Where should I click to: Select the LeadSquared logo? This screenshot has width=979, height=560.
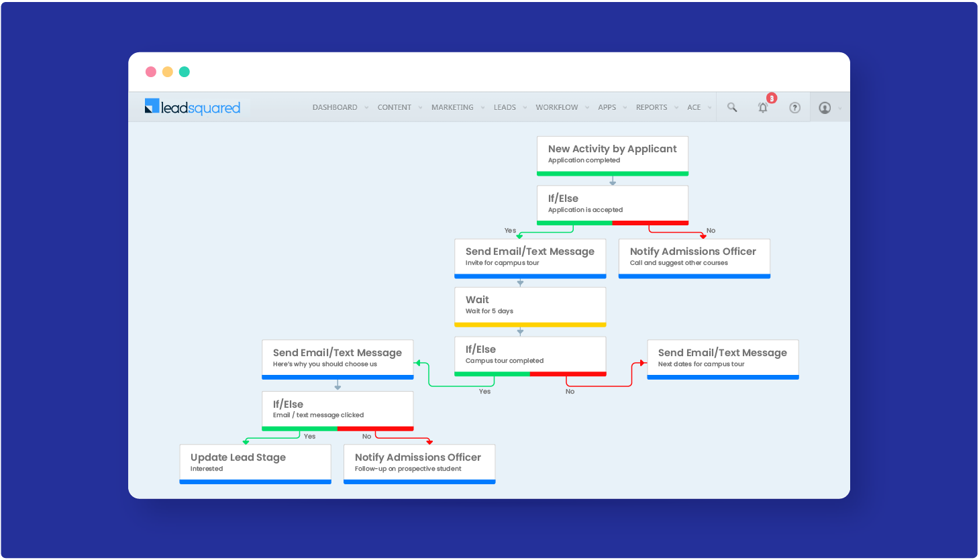pos(193,107)
